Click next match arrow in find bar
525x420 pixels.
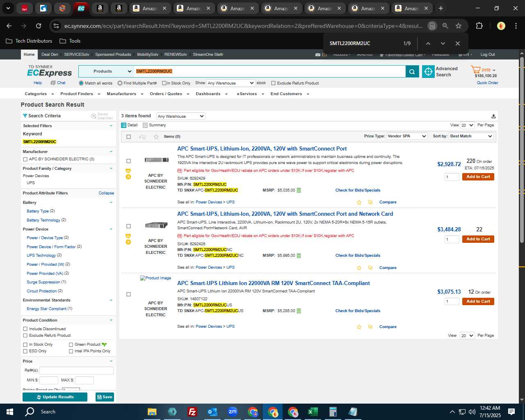443,43
